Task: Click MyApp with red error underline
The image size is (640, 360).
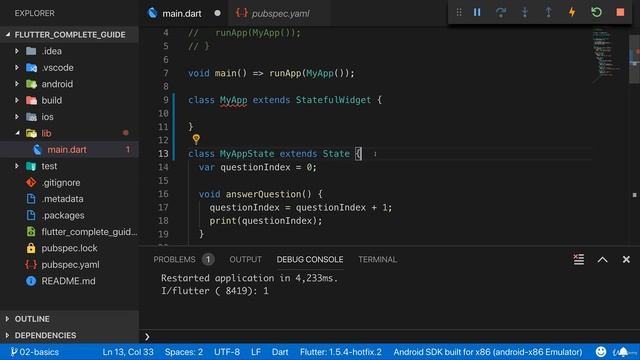Action: (233, 100)
